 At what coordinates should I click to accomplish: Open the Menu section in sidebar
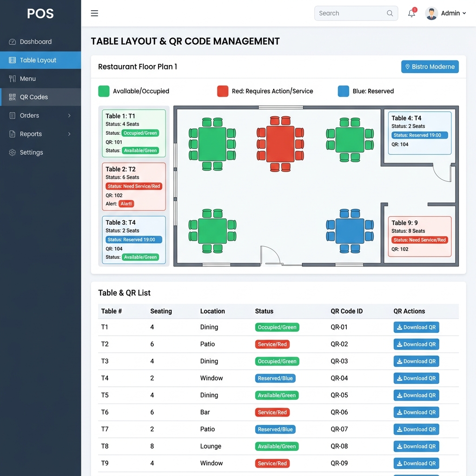click(40, 79)
